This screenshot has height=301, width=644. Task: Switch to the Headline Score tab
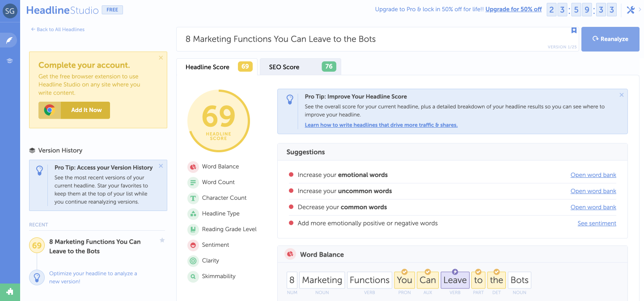217,67
